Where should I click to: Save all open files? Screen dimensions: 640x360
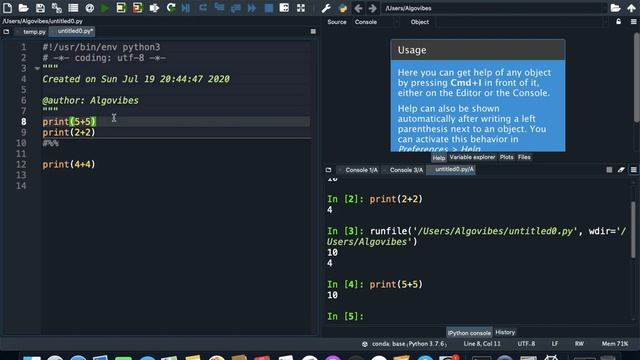pos(56,8)
